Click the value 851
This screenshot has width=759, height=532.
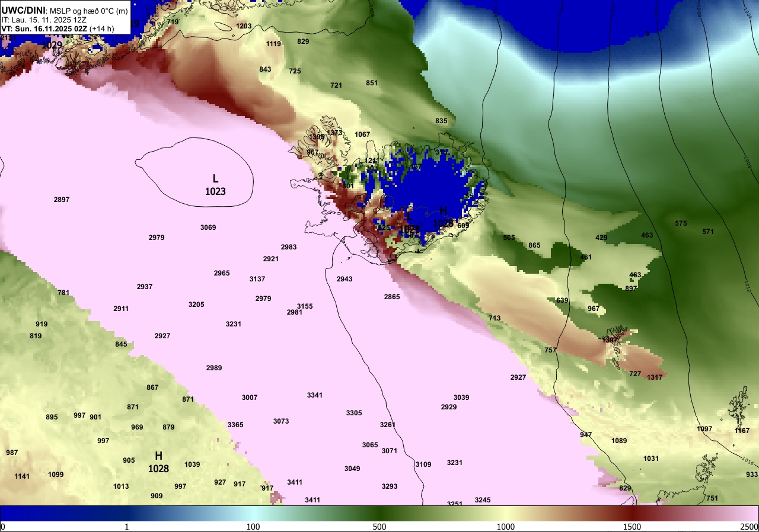click(x=372, y=84)
